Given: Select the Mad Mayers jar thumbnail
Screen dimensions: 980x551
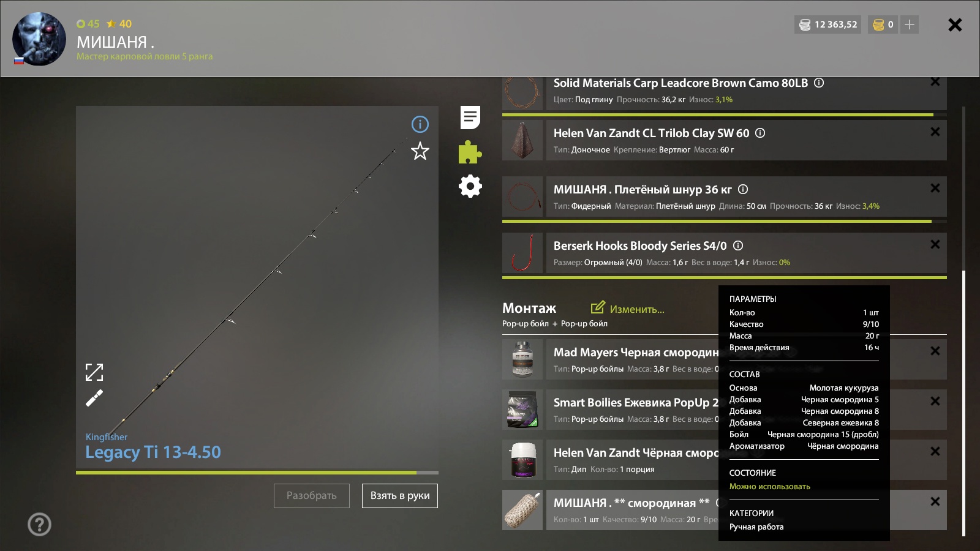Looking at the screenshot, I should click(522, 359).
